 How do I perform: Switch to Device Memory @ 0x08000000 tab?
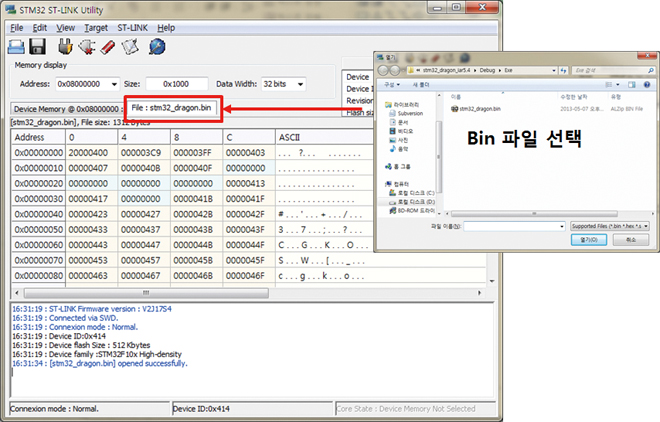[67, 109]
